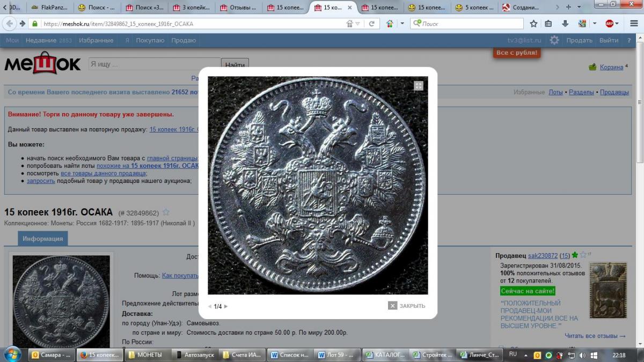
Task: Switch to the FlakPanz... tab
Action: point(50,8)
